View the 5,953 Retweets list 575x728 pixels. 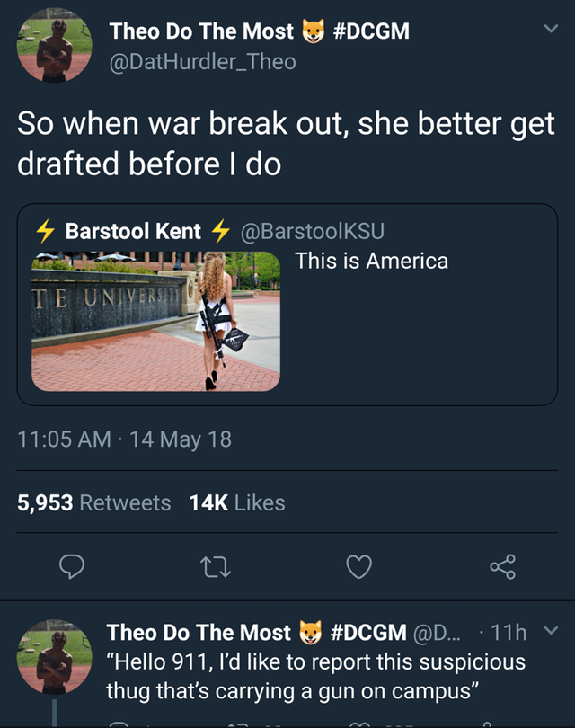(x=93, y=502)
